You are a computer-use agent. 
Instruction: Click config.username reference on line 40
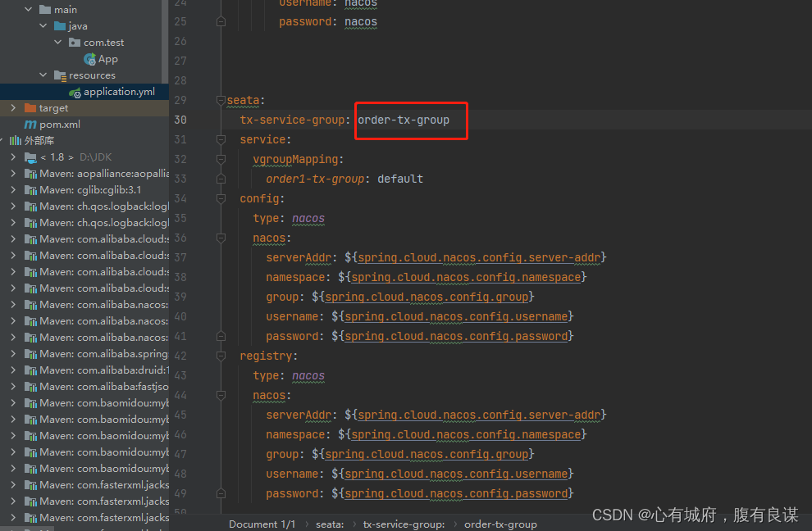point(456,317)
